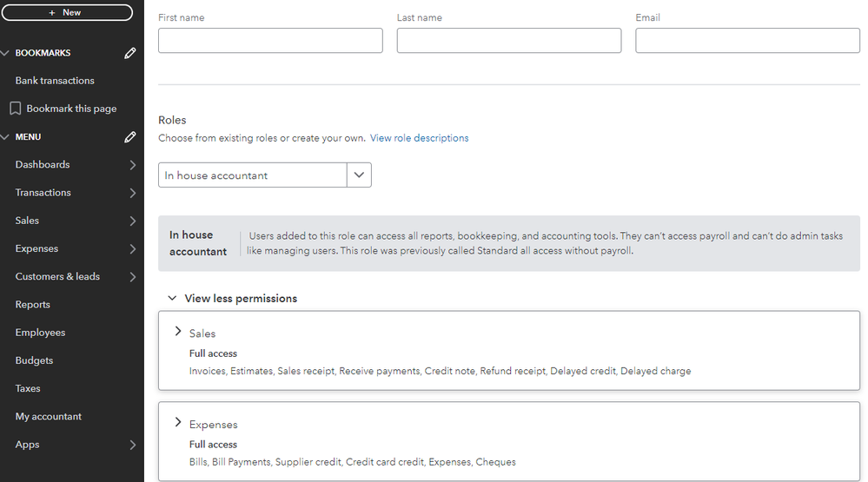
Task: Open the Transactions submenu chevron
Action: point(132,193)
